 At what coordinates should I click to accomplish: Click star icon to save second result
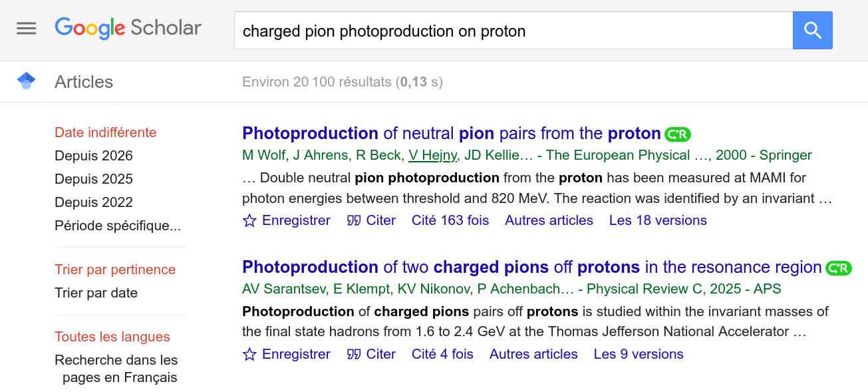pyautogui.click(x=249, y=354)
